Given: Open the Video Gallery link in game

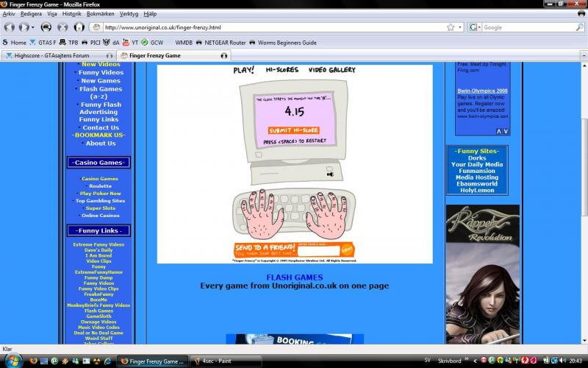Looking at the screenshot, I should [331, 70].
